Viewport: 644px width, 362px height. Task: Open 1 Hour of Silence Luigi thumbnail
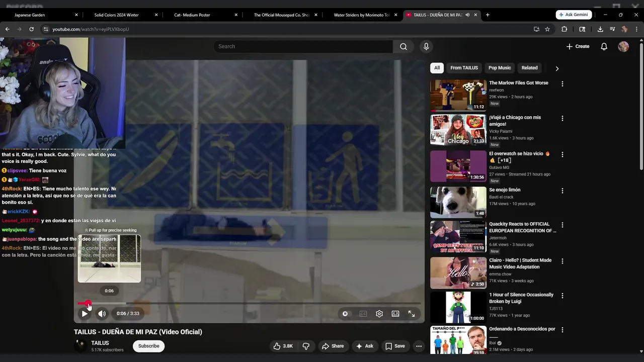pyautogui.click(x=458, y=307)
